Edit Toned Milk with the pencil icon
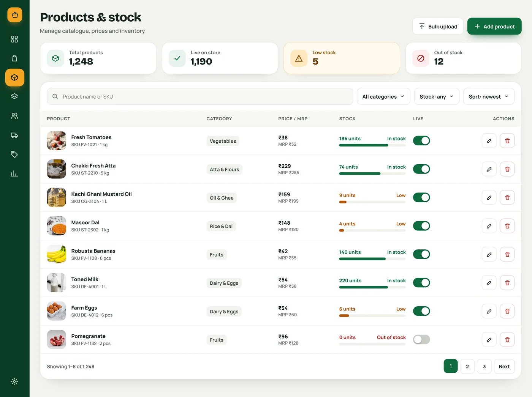 coord(489,283)
